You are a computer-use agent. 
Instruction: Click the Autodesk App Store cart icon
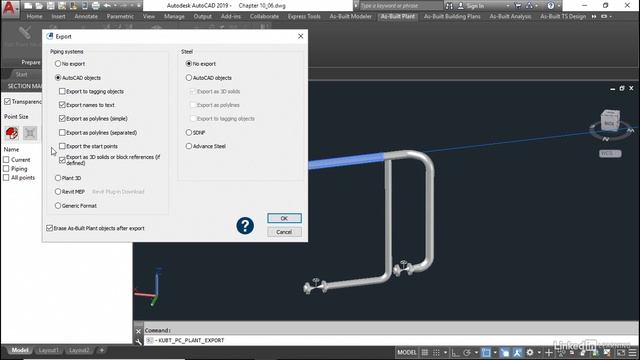pyautogui.click(x=518, y=6)
